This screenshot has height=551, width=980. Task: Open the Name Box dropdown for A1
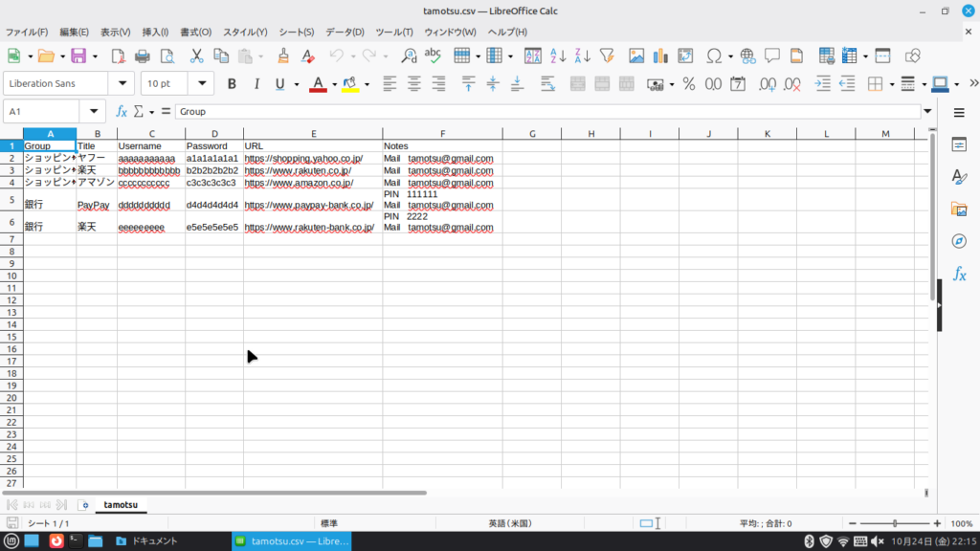[94, 111]
